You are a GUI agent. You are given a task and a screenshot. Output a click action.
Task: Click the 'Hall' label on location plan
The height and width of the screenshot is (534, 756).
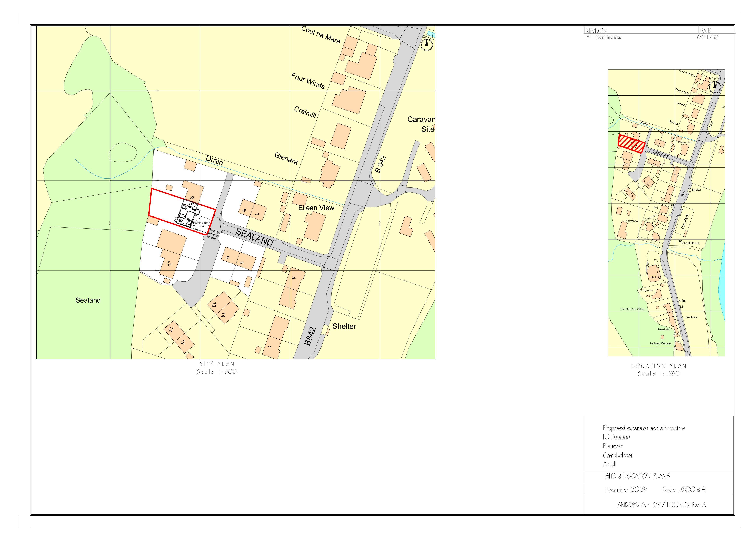(653, 277)
